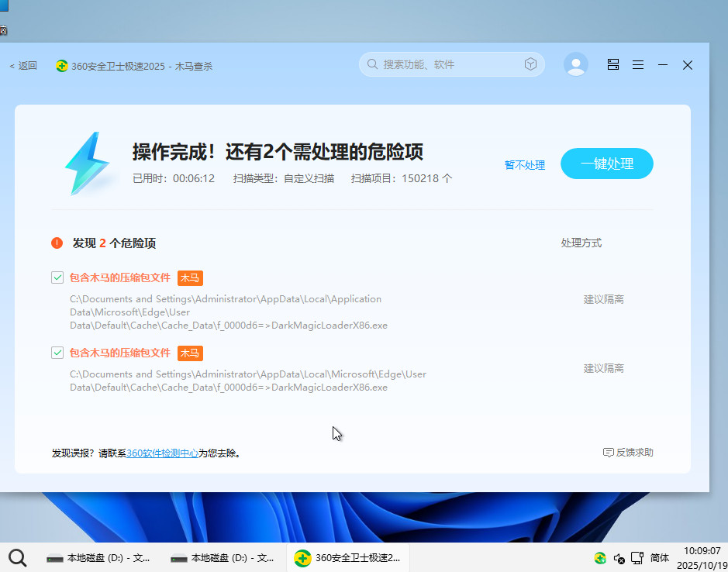Click the 一键处理 button
The width and height of the screenshot is (728, 572).
click(x=607, y=164)
